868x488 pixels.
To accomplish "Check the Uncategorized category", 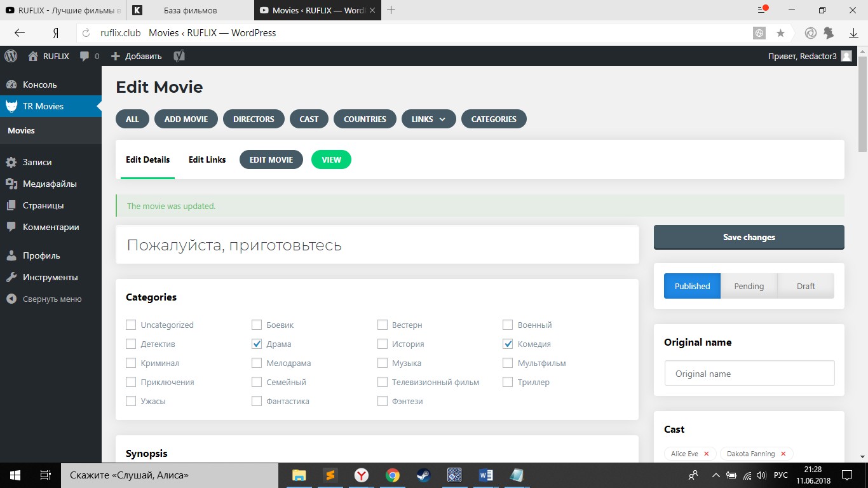I will coord(131,325).
